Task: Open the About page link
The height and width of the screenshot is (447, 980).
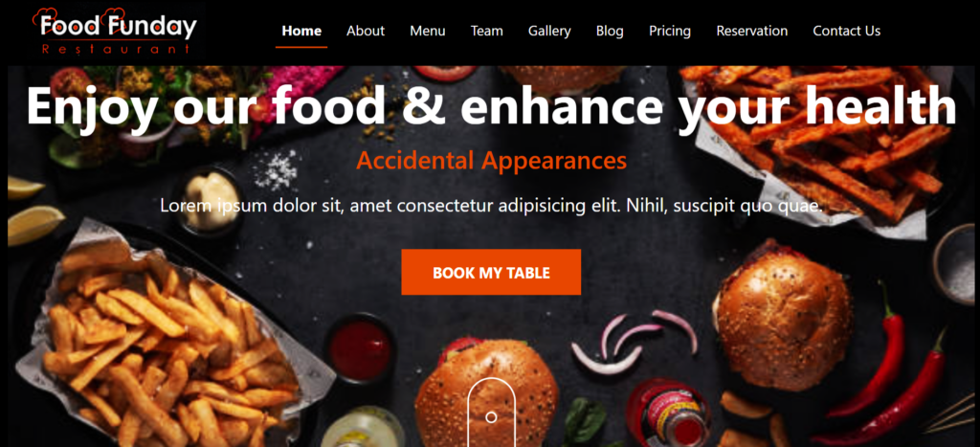Action: (x=366, y=31)
